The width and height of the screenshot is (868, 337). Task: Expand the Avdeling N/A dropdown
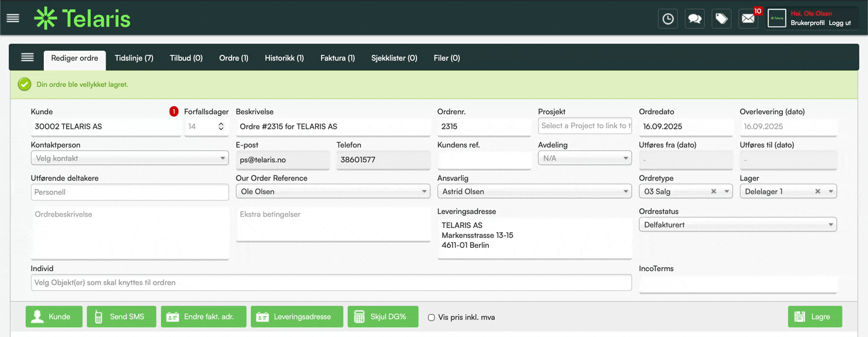point(585,158)
